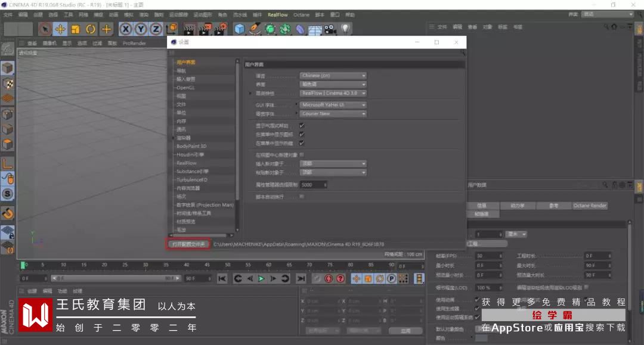Click the coordinate system cube icon

(172, 29)
